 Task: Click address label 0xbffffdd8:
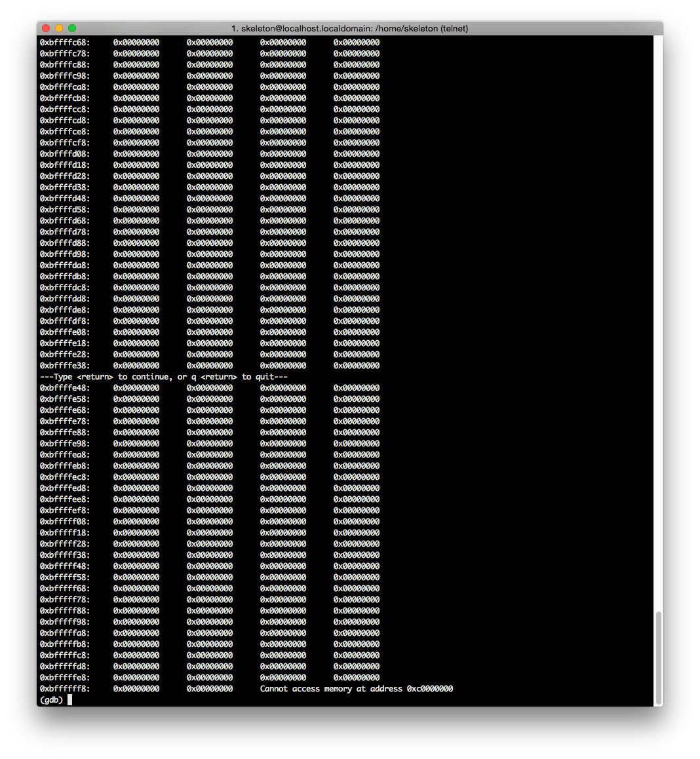65,299
